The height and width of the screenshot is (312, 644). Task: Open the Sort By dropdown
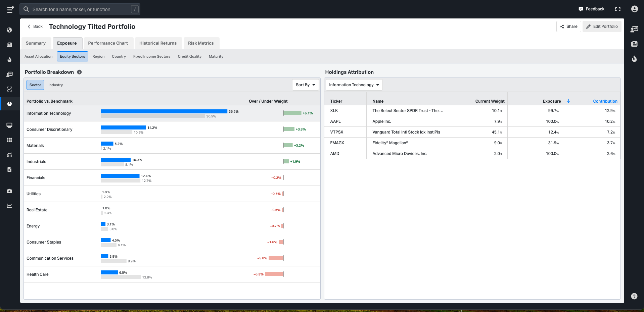pos(305,85)
